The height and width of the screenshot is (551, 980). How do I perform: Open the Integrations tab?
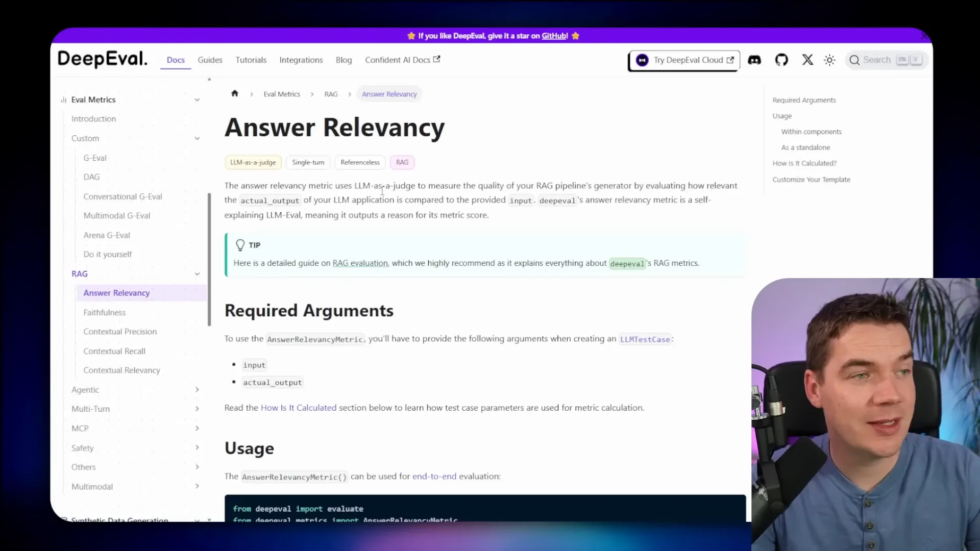[x=301, y=60]
